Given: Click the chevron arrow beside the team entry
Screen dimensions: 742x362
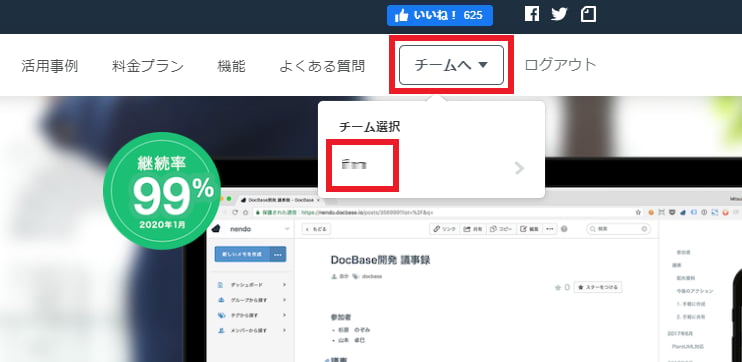Looking at the screenshot, I should pyautogui.click(x=520, y=168).
